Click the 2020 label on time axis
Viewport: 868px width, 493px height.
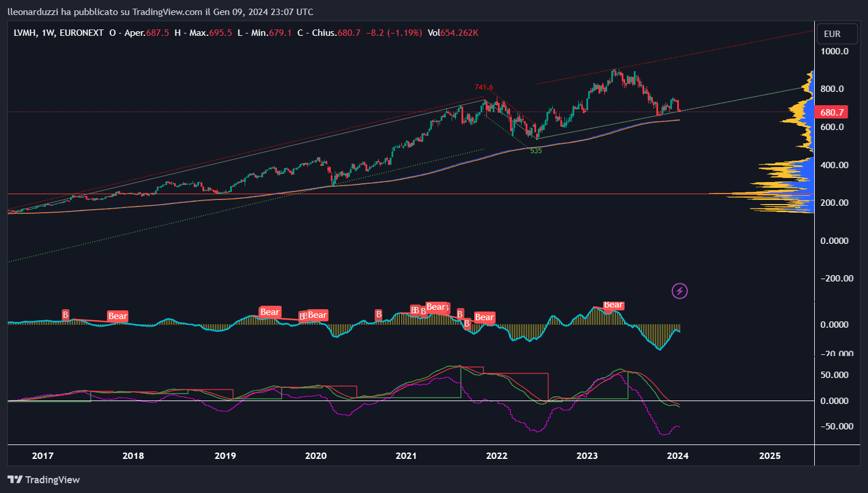point(316,455)
